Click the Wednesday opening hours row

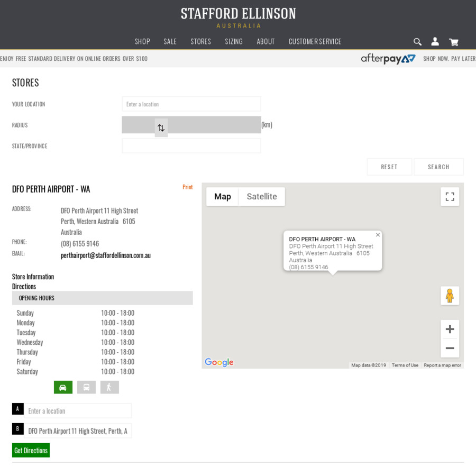pos(76,342)
